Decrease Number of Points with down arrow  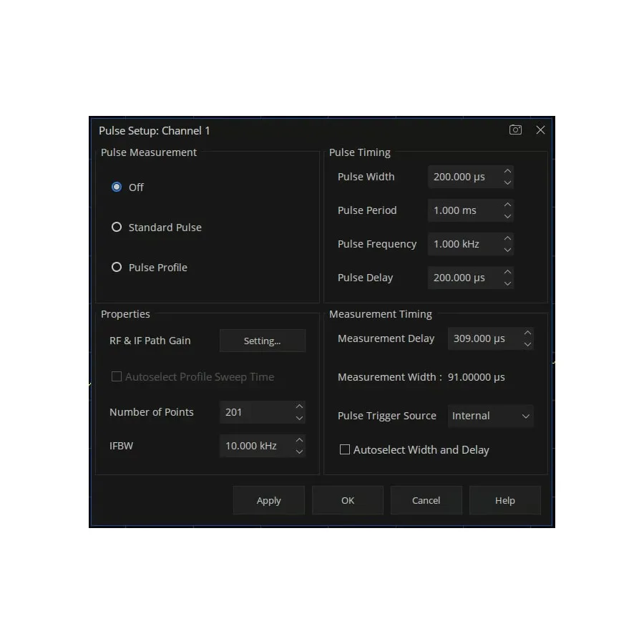click(x=299, y=419)
